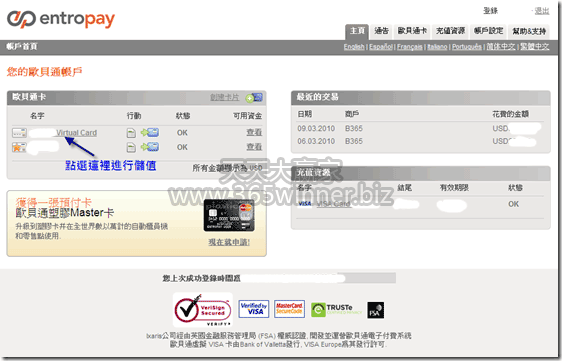Click the 有效期限 column header
The width and height of the screenshot is (562, 361).
pos(454,187)
